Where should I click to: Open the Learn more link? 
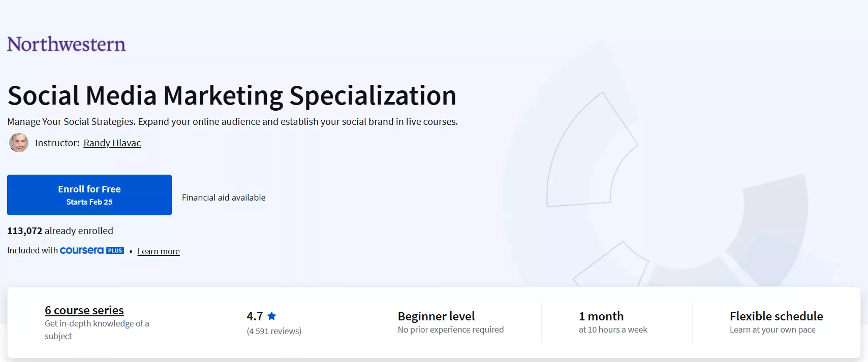159,251
